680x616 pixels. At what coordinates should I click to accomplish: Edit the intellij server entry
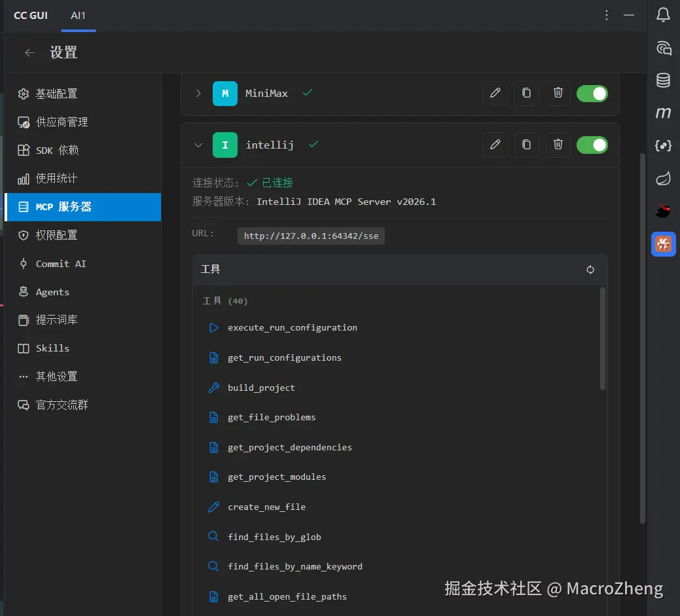coord(495,145)
